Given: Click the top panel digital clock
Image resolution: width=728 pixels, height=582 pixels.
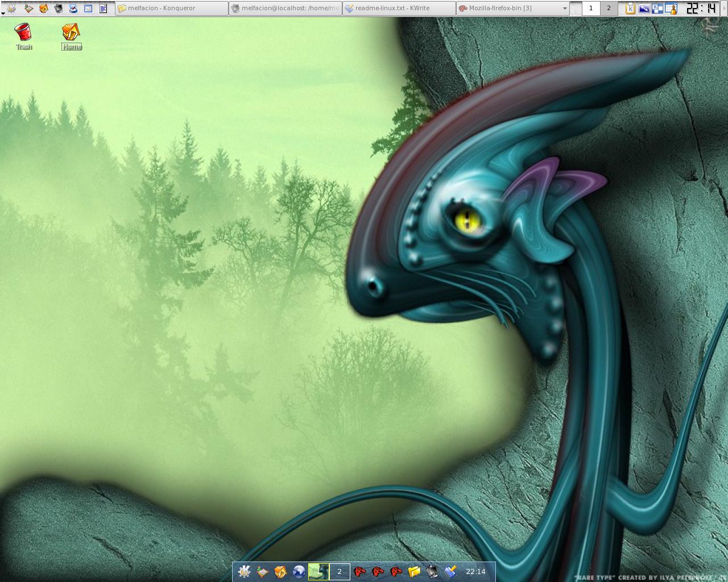Looking at the screenshot, I should 701,9.
